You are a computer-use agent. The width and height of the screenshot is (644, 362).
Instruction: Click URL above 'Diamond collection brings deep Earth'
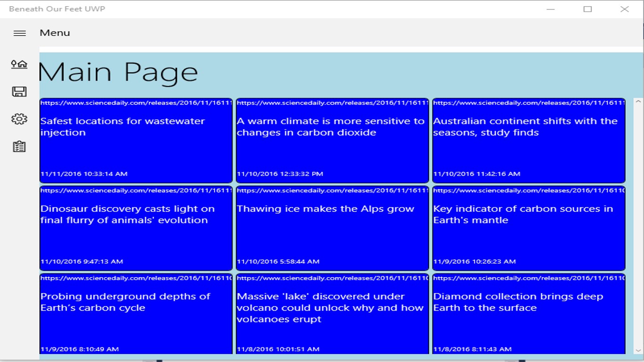tap(529, 278)
